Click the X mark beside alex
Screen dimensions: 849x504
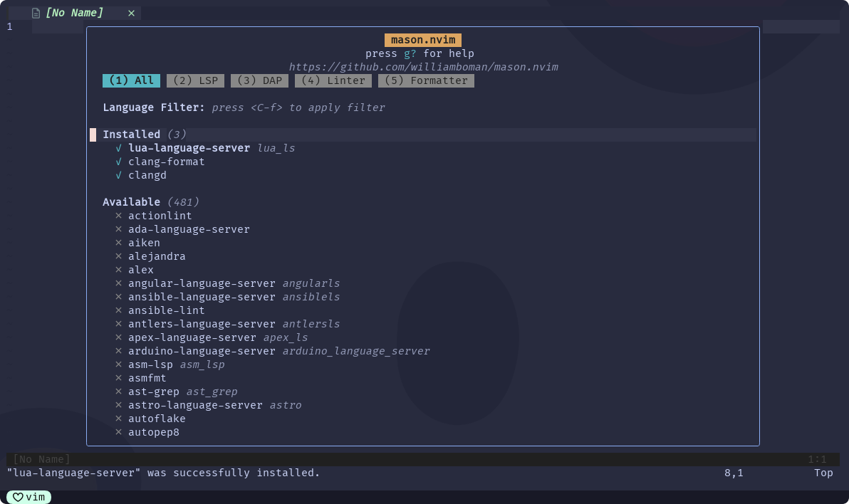(118, 270)
